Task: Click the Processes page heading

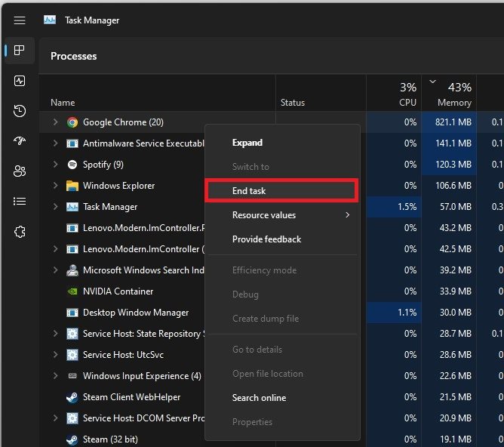Action: 74,57
